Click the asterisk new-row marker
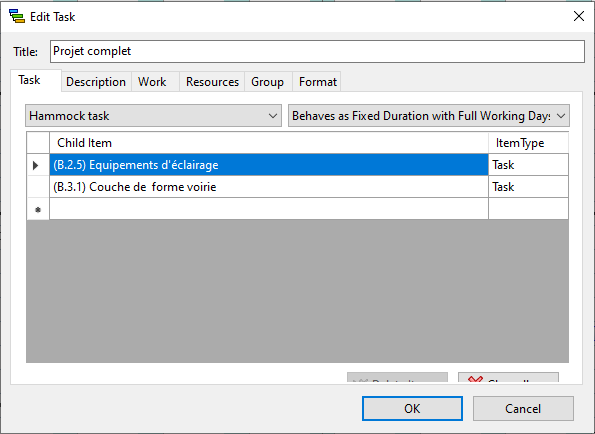The height and width of the screenshot is (434, 595). pos(38,209)
